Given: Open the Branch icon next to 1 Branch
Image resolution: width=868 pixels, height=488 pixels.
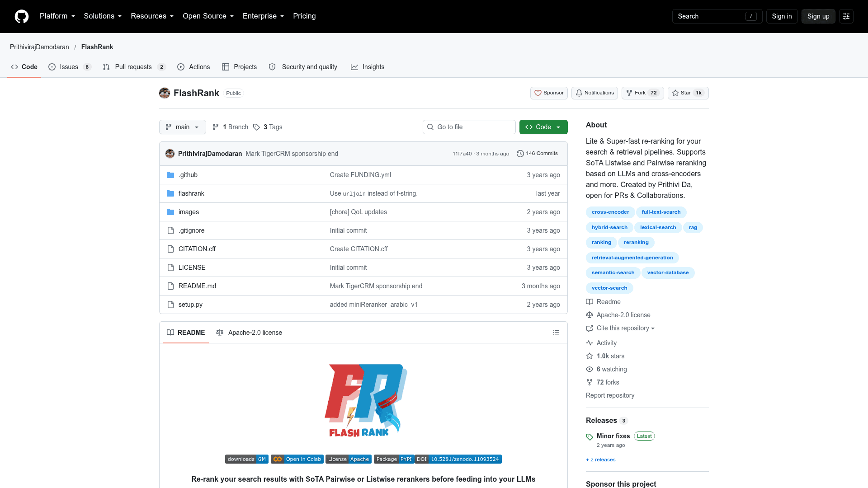Looking at the screenshot, I should [216, 127].
